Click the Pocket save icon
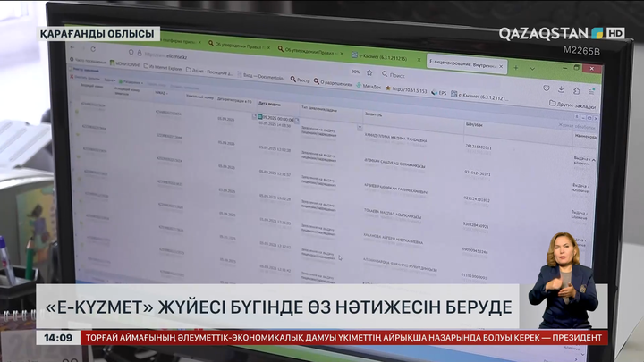Viewport: 644px width, 362px height. click(546, 88)
